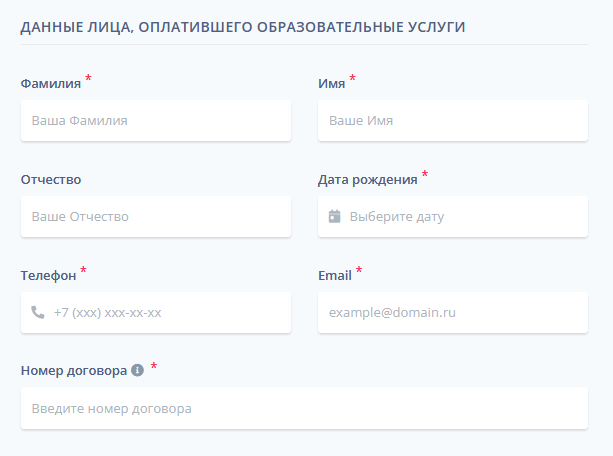Click the info icon beside Номер договора

(x=138, y=370)
